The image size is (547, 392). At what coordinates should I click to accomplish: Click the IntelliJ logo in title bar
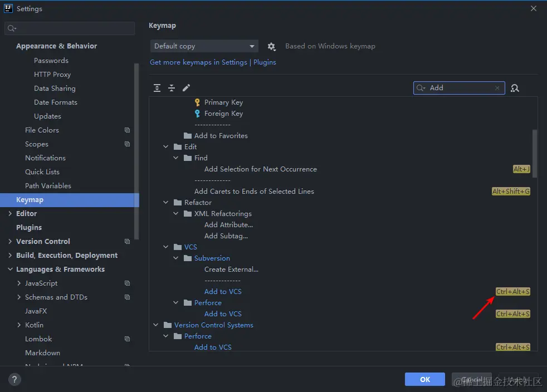click(8, 8)
